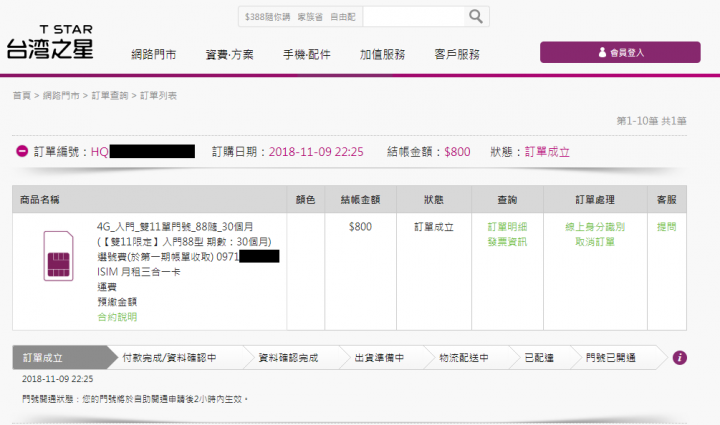The height and width of the screenshot is (425, 720).
Task: Click the order date 2018-11-09 22:25 header value
Action: click(x=316, y=152)
